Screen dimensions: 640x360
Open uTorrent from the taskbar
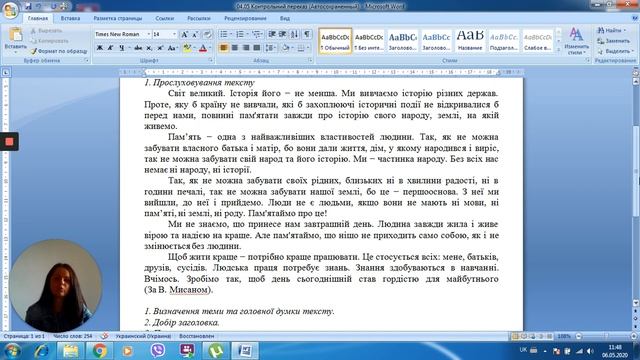point(216,351)
